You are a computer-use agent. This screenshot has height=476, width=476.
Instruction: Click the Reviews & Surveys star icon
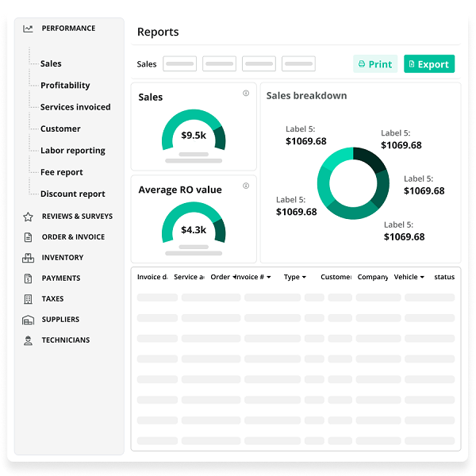click(28, 217)
